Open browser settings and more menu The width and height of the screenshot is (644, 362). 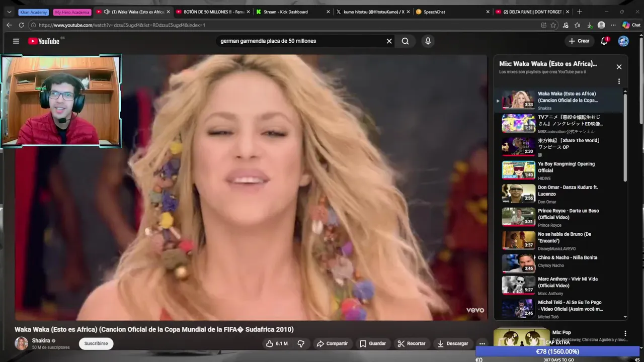pos(613,25)
